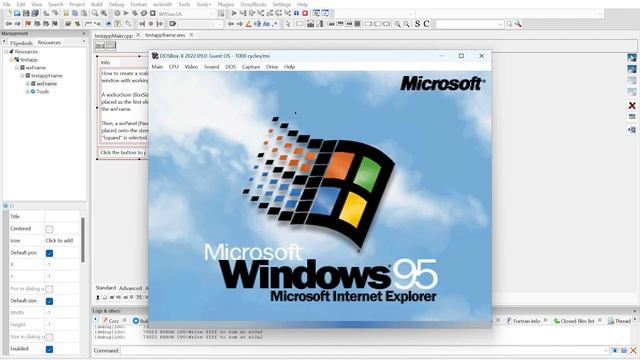Uncheck the Default size checkbox
640x360 pixels.
pos(49,301)
